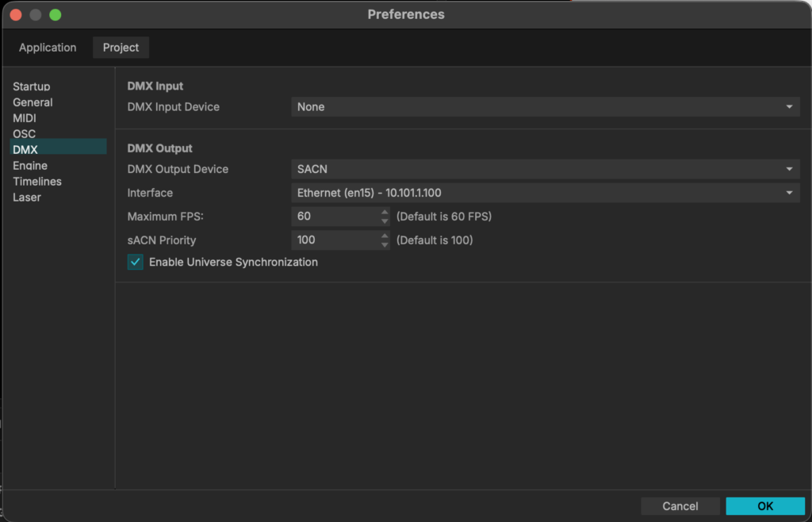
Task: Open the DMX Output Device dropdown
Action: 546,169
